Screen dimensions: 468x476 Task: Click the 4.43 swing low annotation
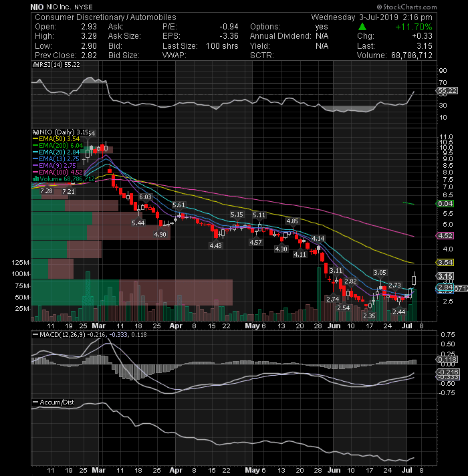pyautogui.click(x=215, y=245)
